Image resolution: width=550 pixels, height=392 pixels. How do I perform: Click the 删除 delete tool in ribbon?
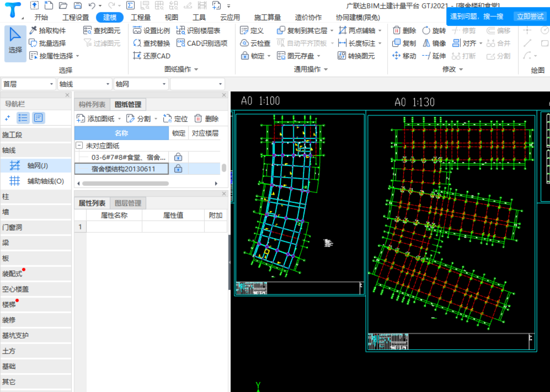(404, 30)
